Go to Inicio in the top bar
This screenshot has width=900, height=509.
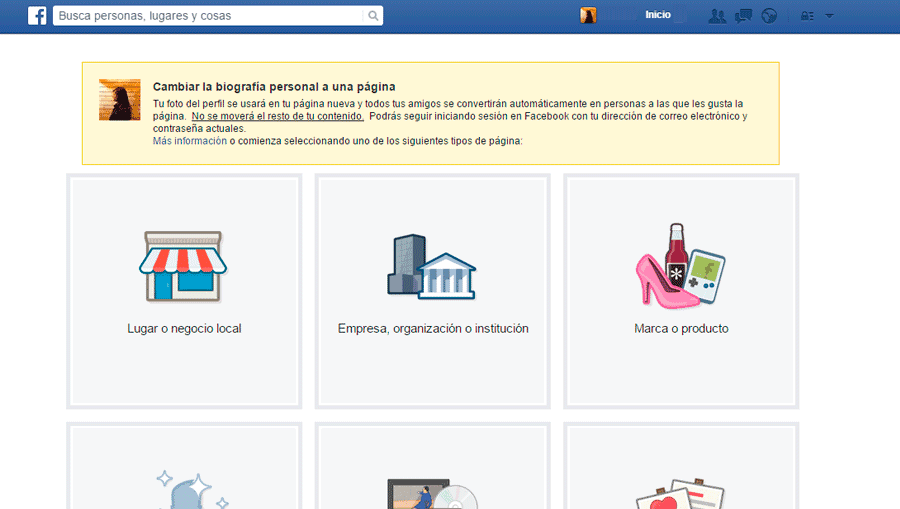click(658, 15)
